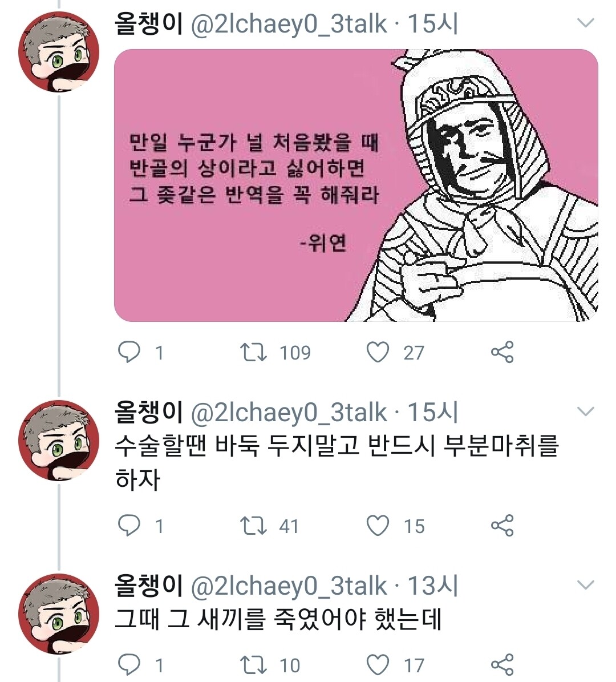The width and height of the screenshot is (616, 682).
Task: Expand options chevron on second tweet
Action: (586, 411)
